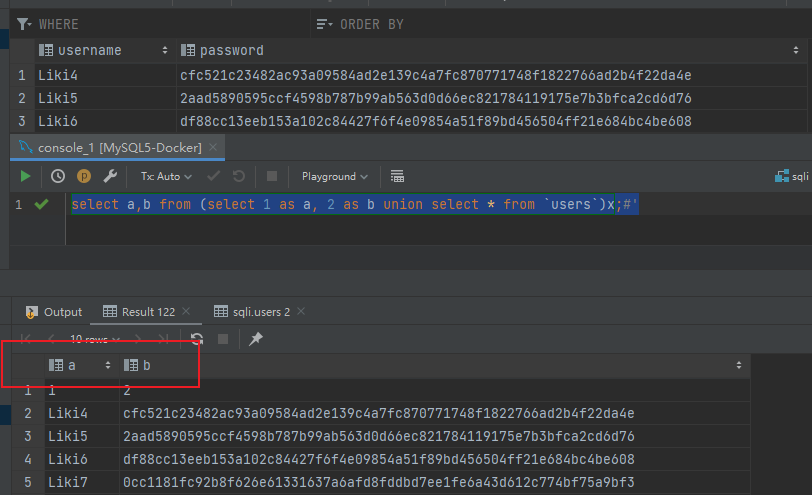The width and height of the screenshot is (812, 495).
Task: Close the console_1 editor tab
Action: pos(215,148)
